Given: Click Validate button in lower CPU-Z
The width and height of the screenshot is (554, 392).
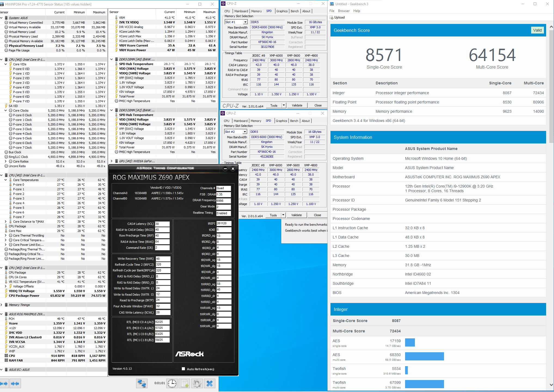Looking at the screenshot, I should tap(296, 215).
